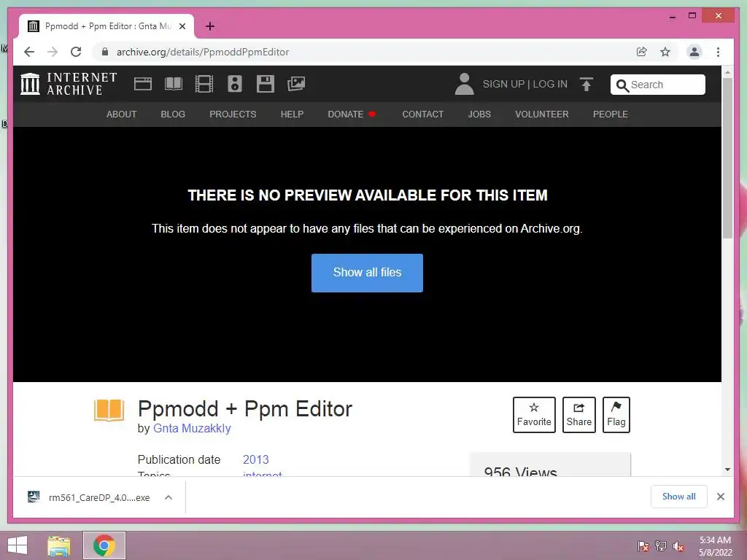Go back with browser back arrow
Viewport: 747px width, 560px height.
(x=29, y=52)
